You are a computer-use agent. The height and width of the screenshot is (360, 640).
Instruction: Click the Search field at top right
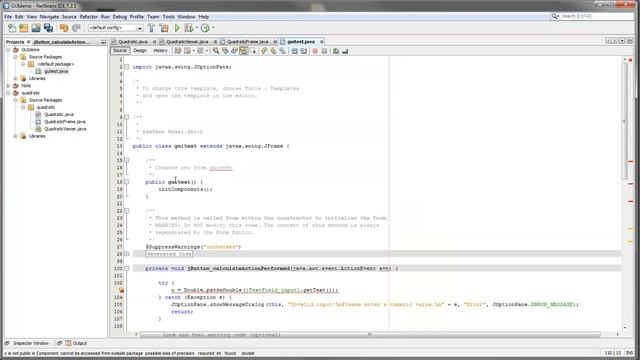pyautogui.click(x=593, y=16)
